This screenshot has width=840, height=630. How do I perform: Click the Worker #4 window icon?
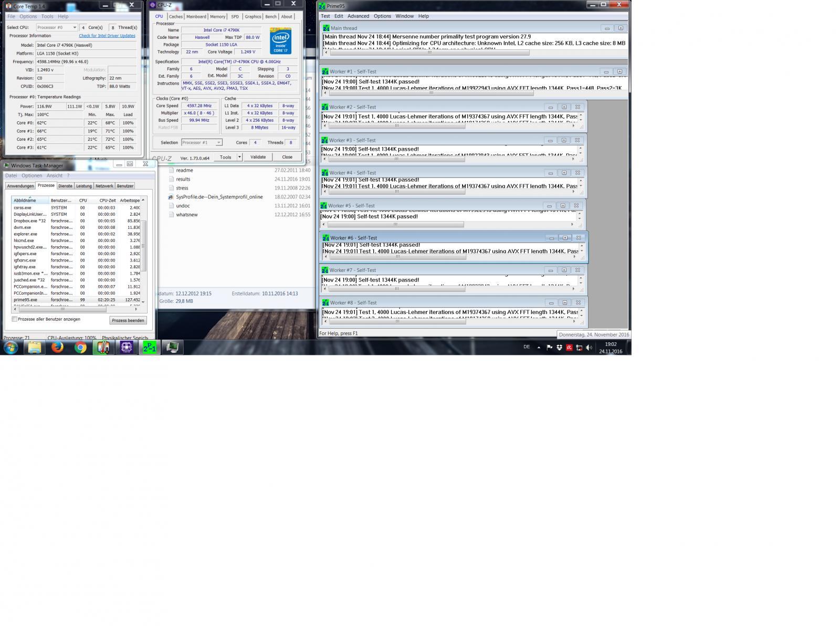[325, 173]
